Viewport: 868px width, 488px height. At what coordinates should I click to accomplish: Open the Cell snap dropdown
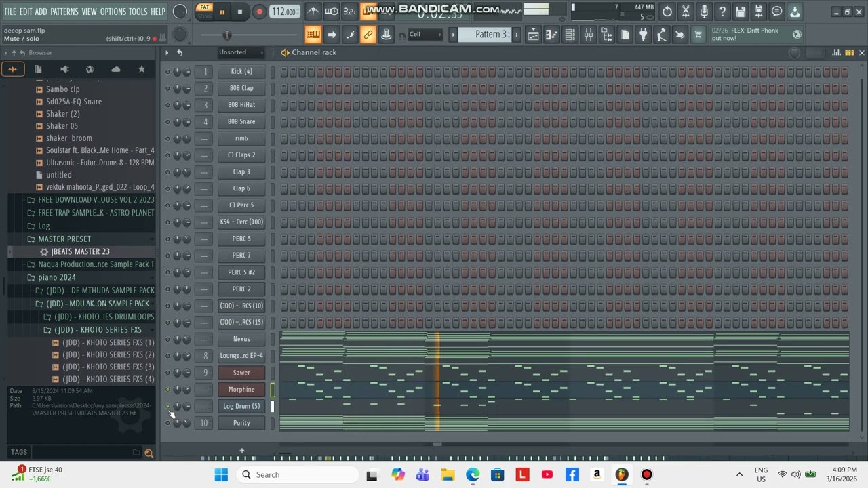pos(425,35)
